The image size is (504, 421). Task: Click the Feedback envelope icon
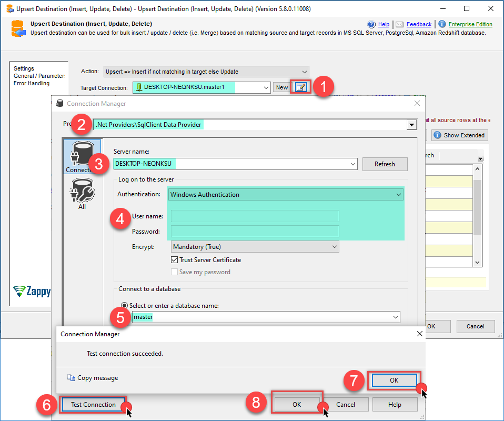(400, 24)
